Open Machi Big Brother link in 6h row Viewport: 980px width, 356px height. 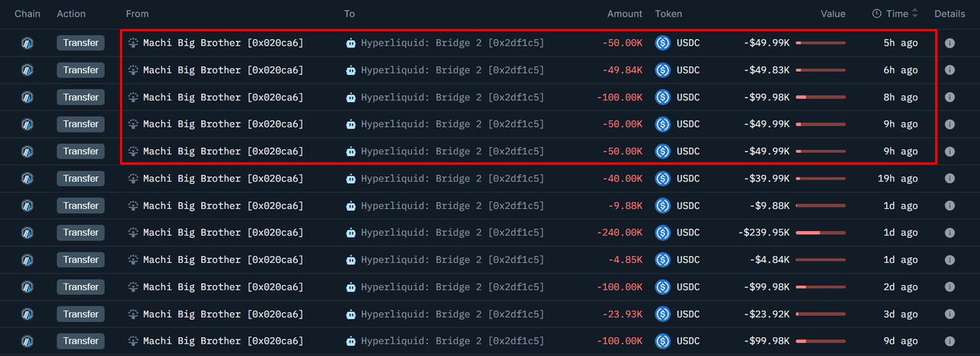click(223, 70)
